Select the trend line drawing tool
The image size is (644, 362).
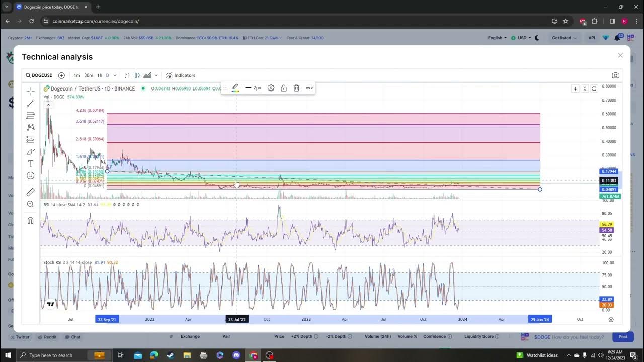(31, 103)
